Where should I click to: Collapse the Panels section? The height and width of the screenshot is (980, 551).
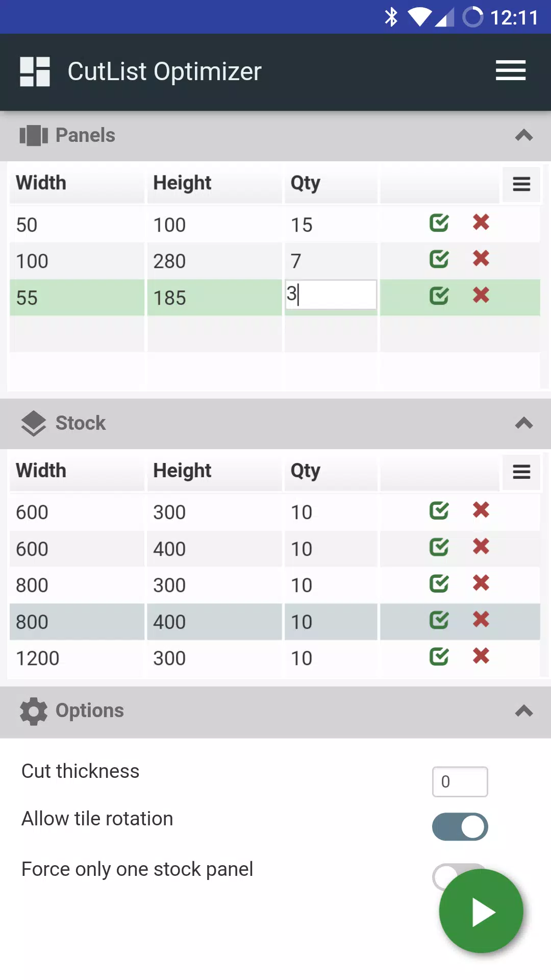click(524, 135)
